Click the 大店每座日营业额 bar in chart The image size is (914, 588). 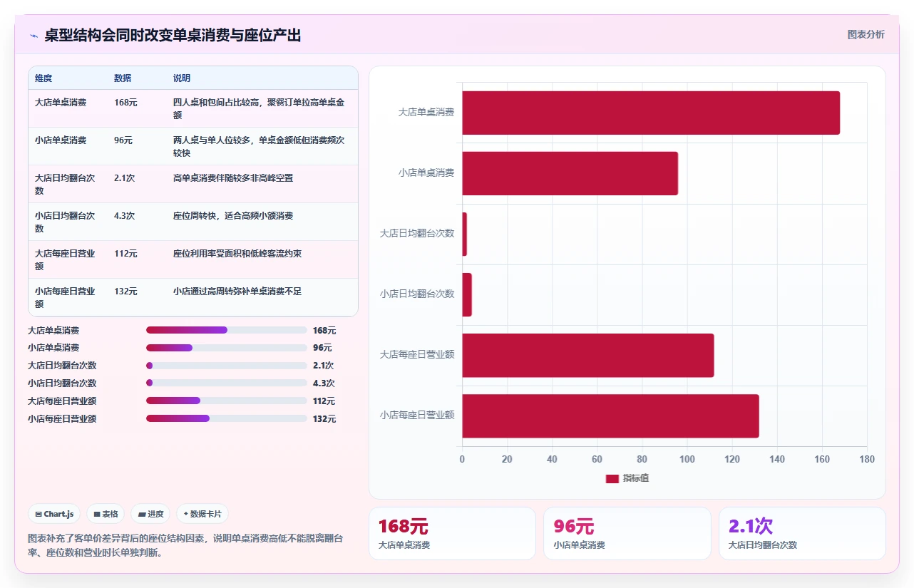pyautogui.click(x=588, y=355)
